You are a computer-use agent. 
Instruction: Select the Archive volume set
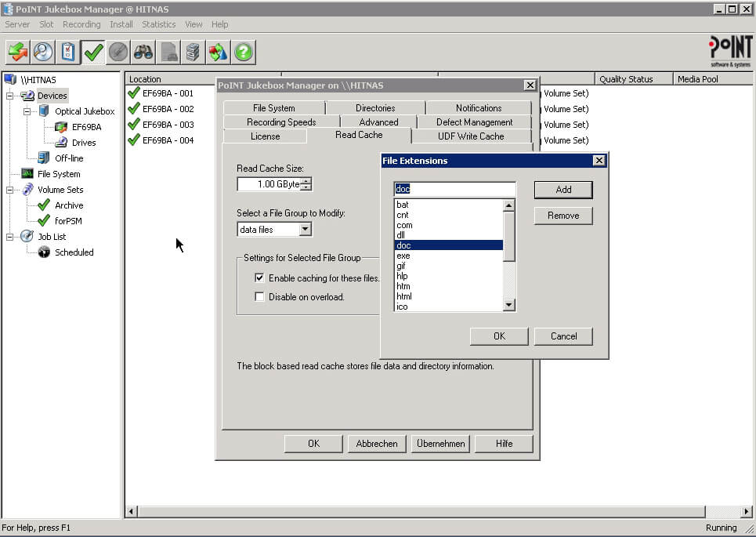click(69, 205)
